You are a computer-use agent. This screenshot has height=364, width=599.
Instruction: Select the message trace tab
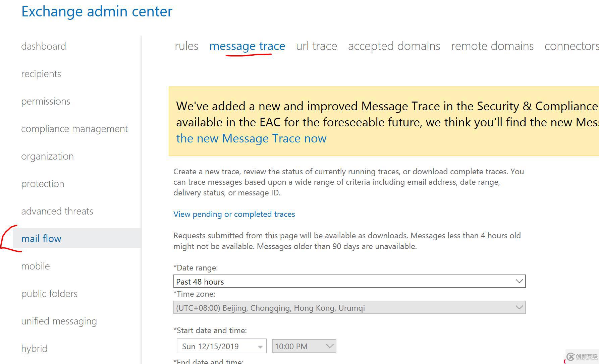tap(247, 46)
